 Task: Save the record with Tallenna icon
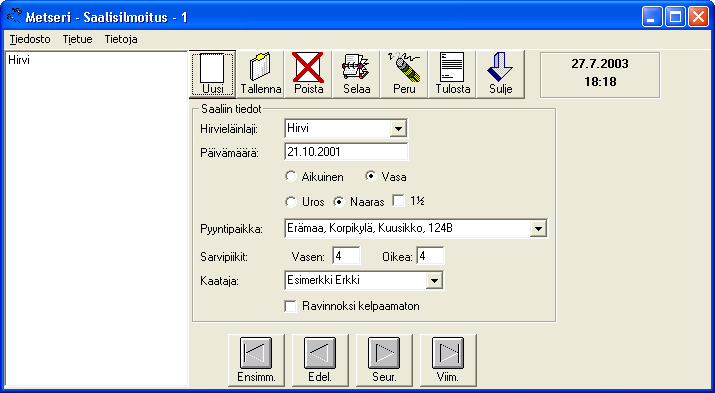(260, 74)
